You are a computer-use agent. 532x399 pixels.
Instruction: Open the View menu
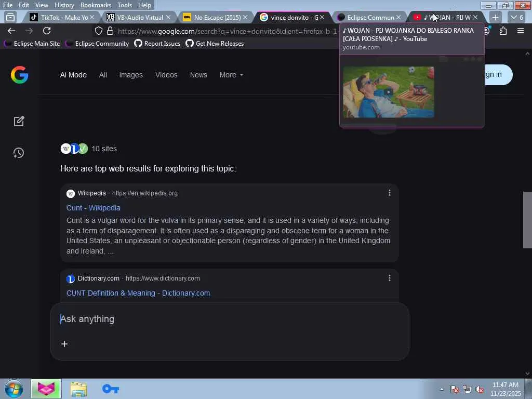pos(42,5)
